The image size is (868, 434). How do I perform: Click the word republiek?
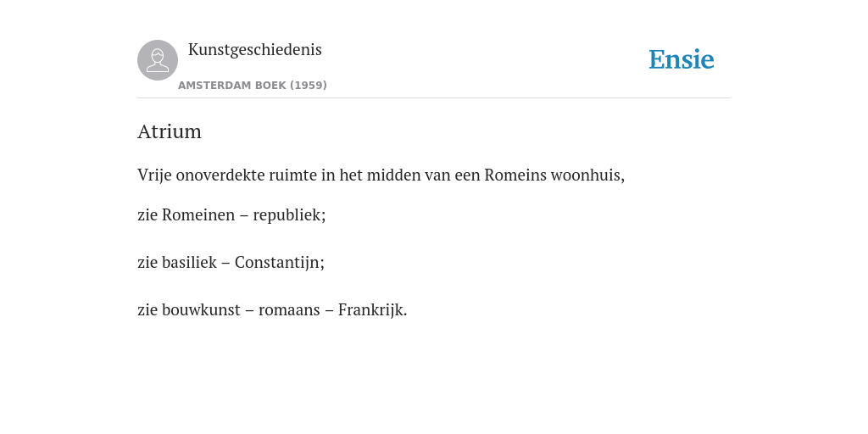coord(289,215)
